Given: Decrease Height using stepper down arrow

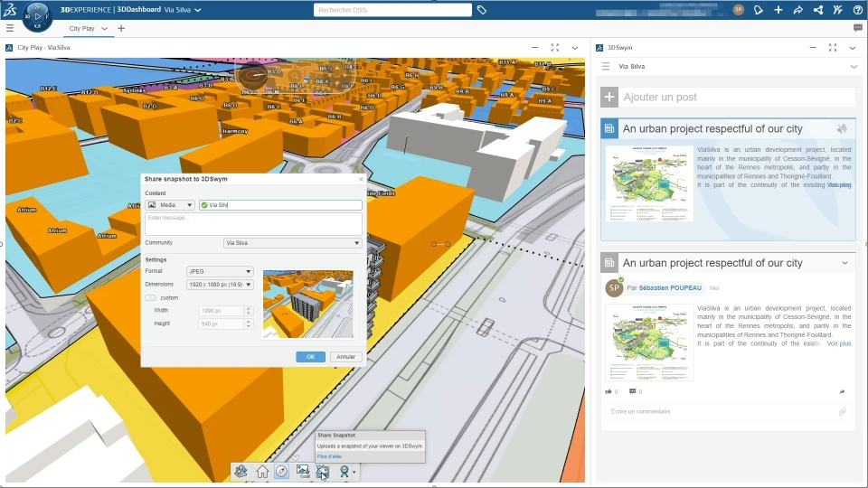Looking at the screenshot, I should point(248,326).
